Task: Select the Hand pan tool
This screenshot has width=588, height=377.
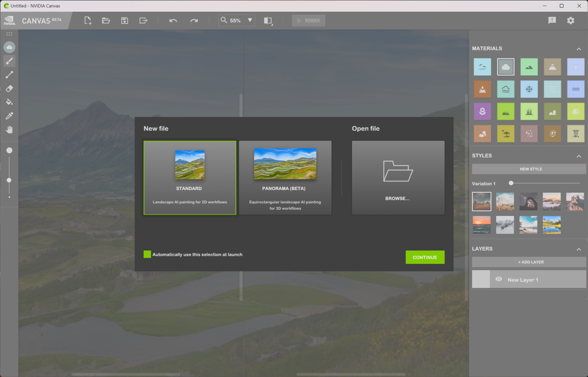Action: pyautogui.click(x=9, y=129)
